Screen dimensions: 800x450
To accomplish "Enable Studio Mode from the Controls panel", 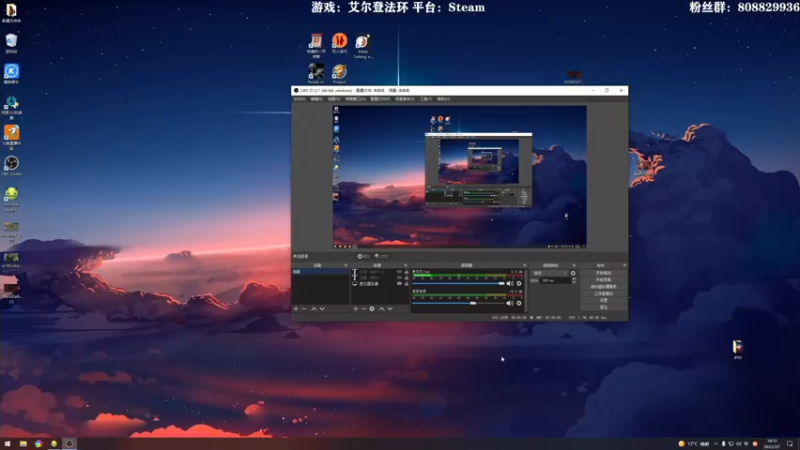I will tap(604, 293).
